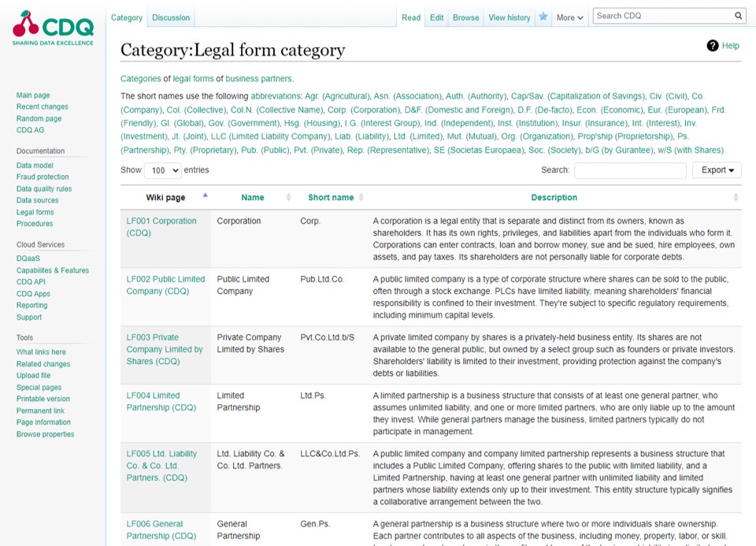Open Legal forms sidebar link
This screenshot has width=756, height=546.
point(35,212)
